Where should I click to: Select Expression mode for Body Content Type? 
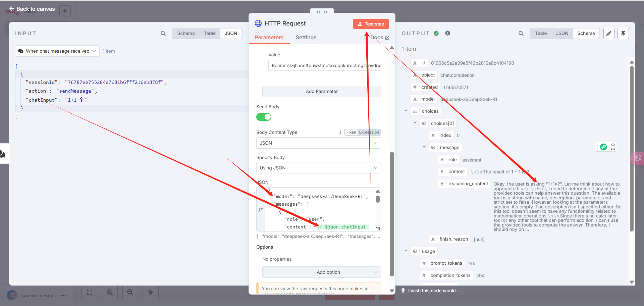click(x=369, y=132)
